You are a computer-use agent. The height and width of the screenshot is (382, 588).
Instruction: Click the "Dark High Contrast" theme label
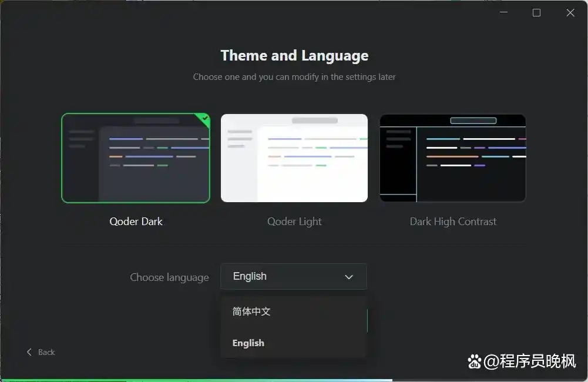(x=453, y=222)
